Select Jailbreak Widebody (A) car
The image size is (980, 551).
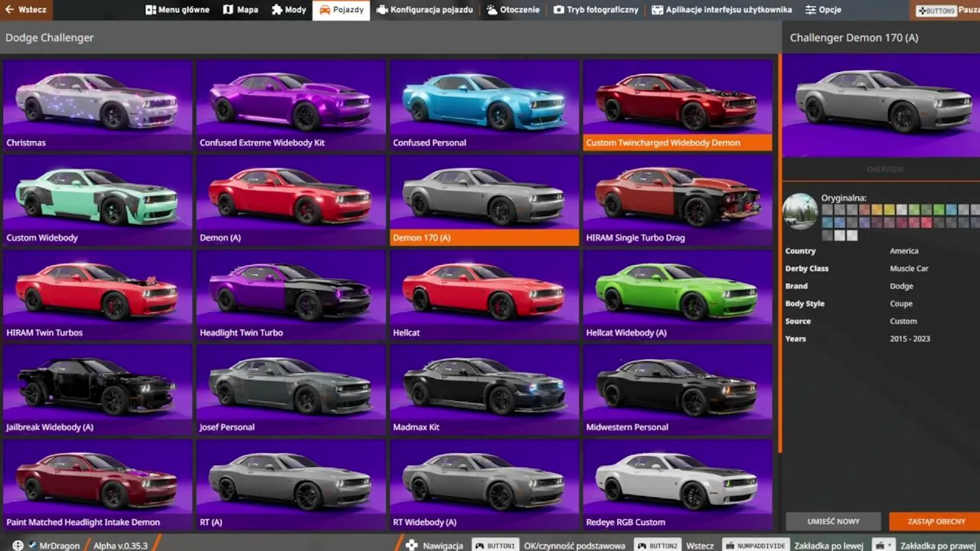97,390
